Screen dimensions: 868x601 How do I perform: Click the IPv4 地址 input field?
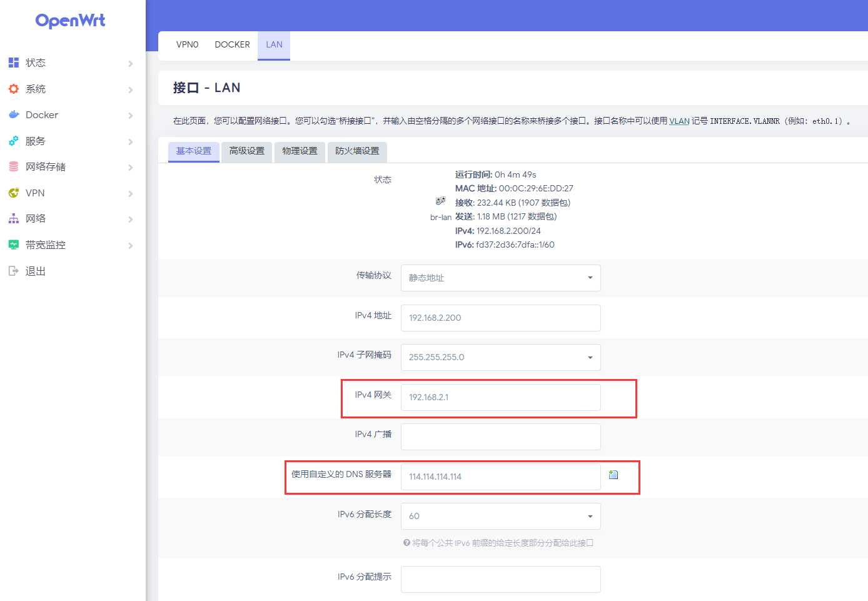click(x=500, y=318)
